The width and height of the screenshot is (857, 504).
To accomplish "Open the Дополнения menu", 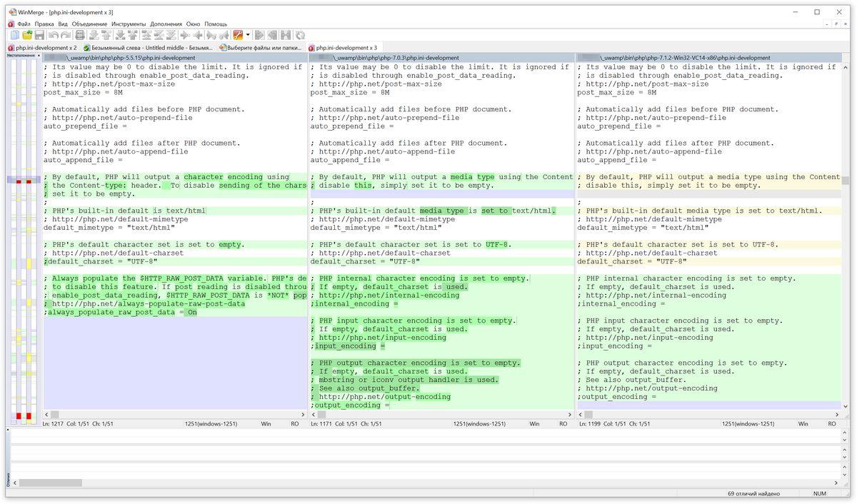I will click(166, 24).
